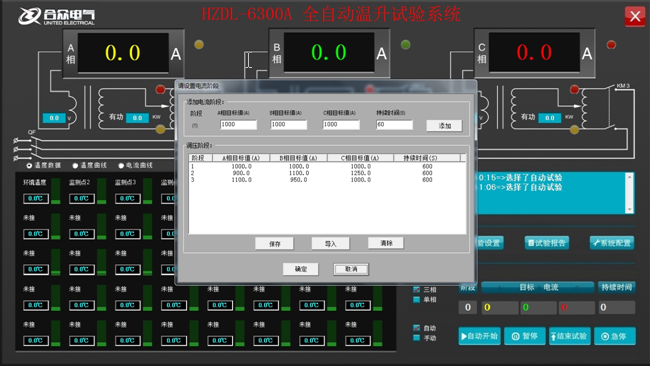Click 导入 to import stages
Screen dimensions: 650x366
tap(330, 244)
